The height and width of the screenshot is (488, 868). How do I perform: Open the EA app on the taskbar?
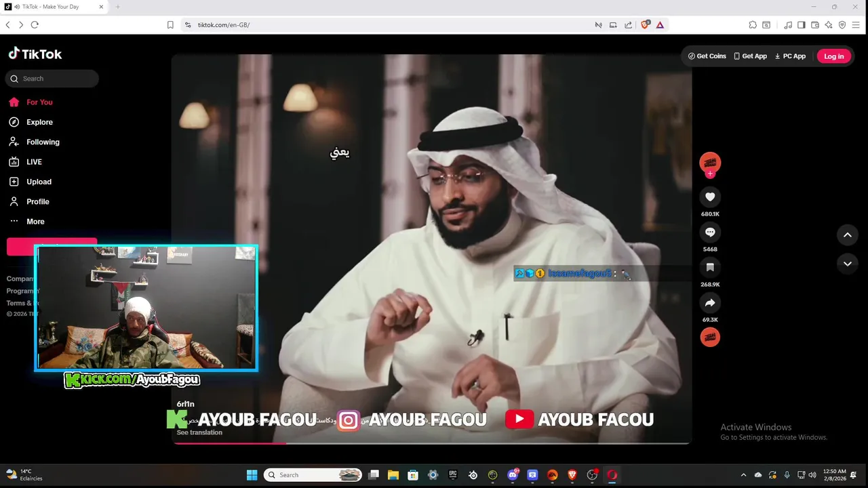pyautogui.click(x=553, y=475)
